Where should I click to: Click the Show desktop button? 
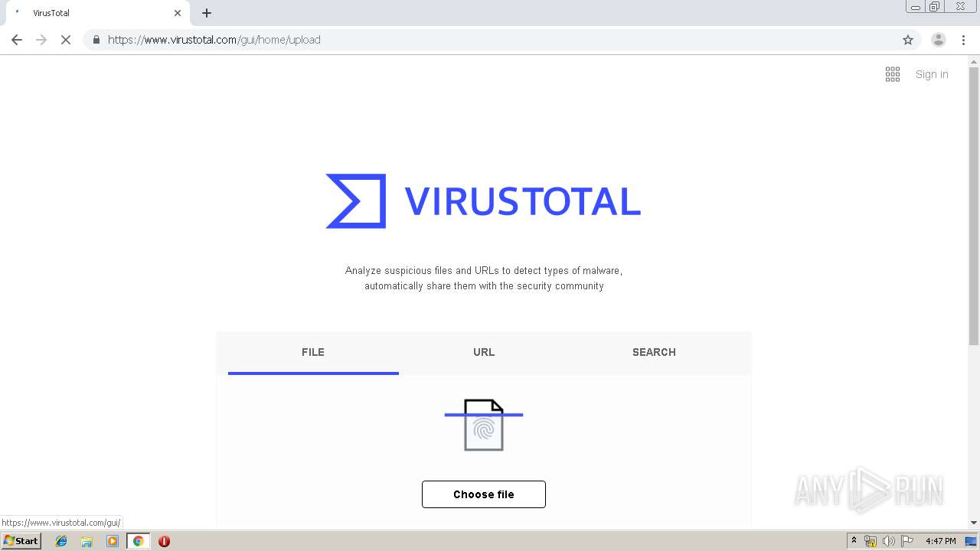[972, 541]
